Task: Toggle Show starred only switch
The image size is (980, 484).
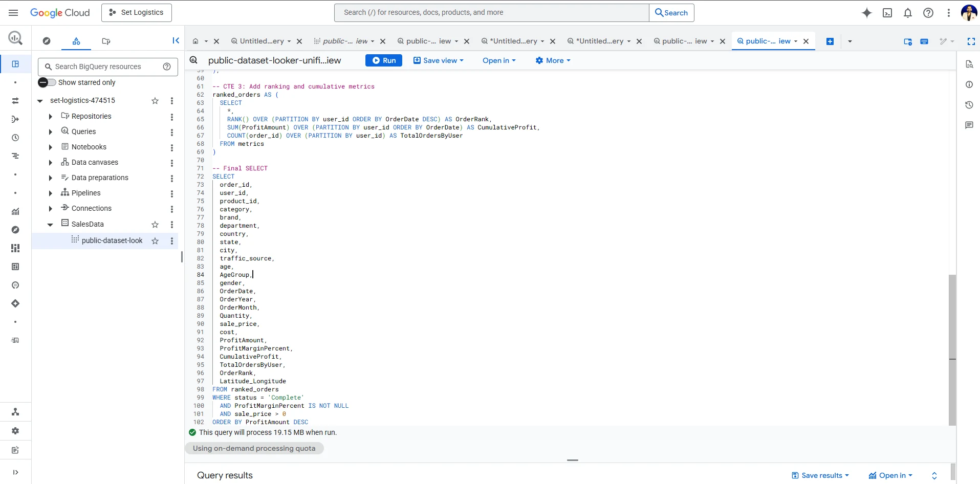Action: pyautogui.click(x=47, y=82)
